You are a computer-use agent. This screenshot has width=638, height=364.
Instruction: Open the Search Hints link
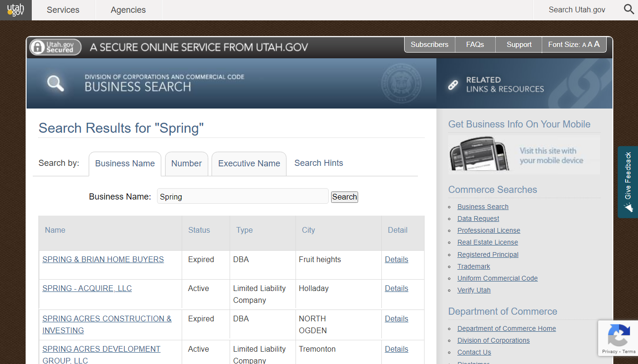[x=319, y=163]
